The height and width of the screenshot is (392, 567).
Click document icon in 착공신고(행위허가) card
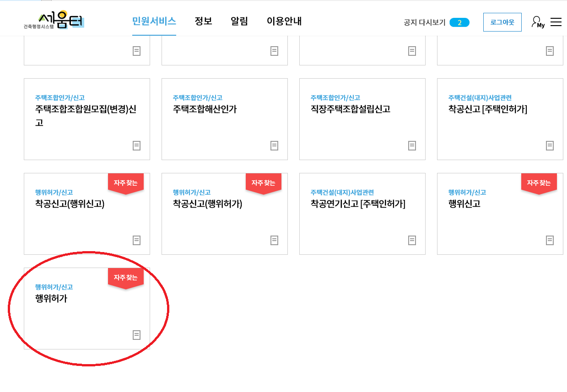[274, 240]
